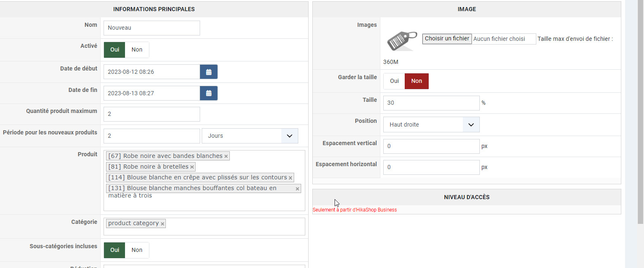644x268 pixels.
Task: Remove the Robe noire avec bandes blanches tag
Action: (x=226, y=156)
